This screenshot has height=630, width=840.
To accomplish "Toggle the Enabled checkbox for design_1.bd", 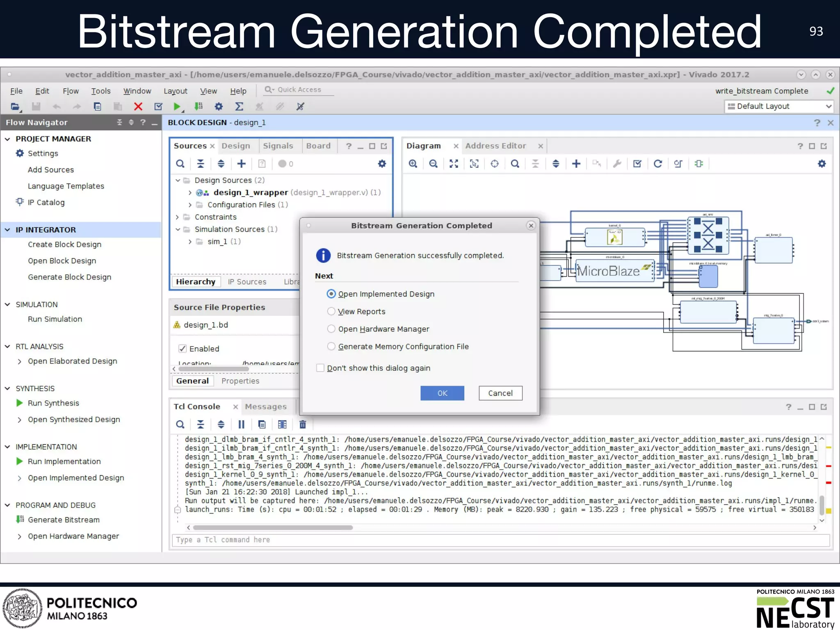I will (183, 349).
